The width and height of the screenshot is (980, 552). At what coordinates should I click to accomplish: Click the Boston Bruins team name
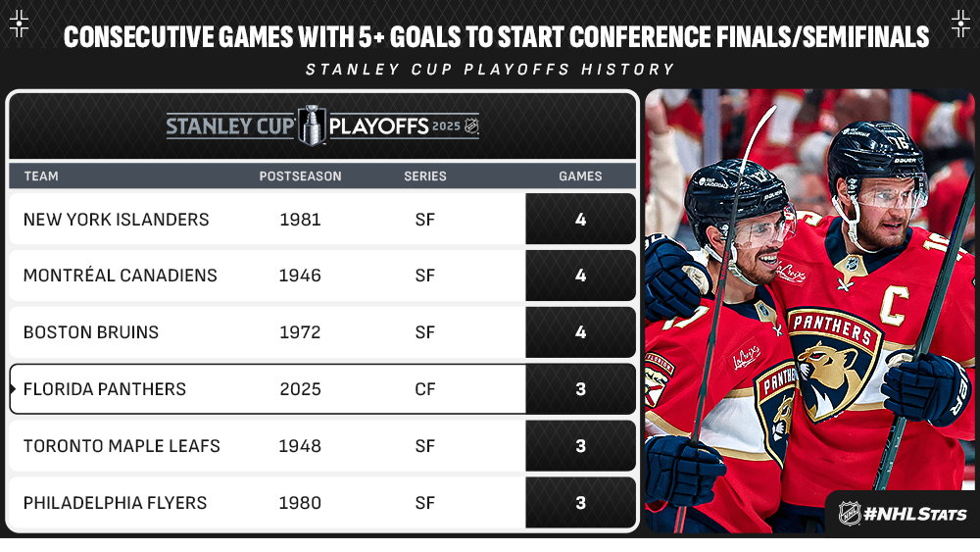coord(91,332)
